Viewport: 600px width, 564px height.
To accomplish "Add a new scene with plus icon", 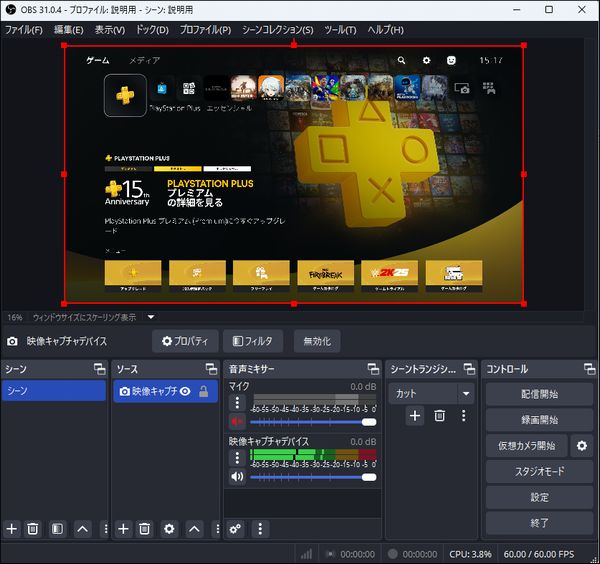I will [x=12, y=529].
